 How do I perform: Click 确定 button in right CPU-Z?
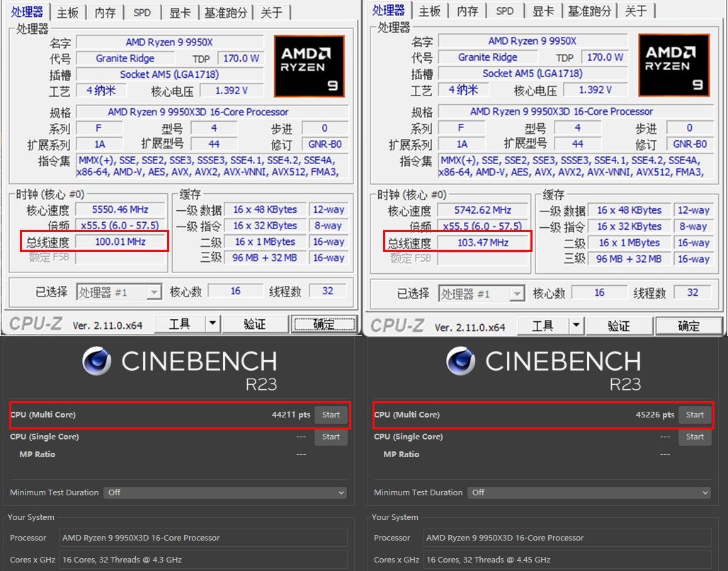[x=688, y=325]
